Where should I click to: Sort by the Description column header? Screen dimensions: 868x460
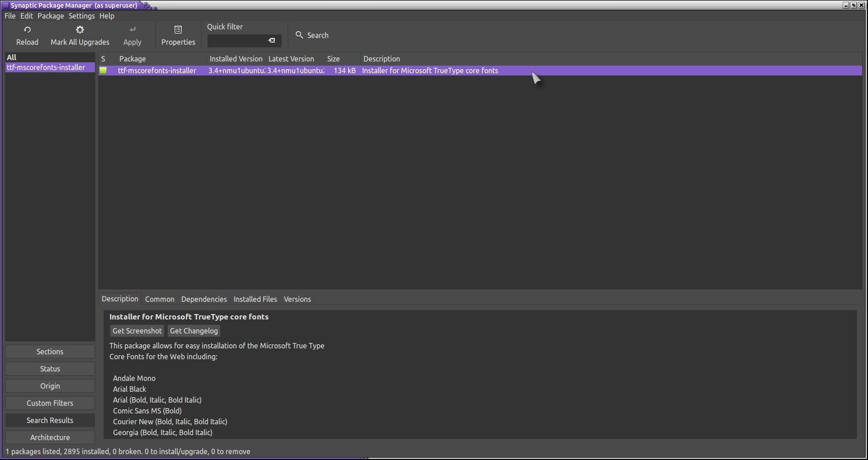click(611, 59)
